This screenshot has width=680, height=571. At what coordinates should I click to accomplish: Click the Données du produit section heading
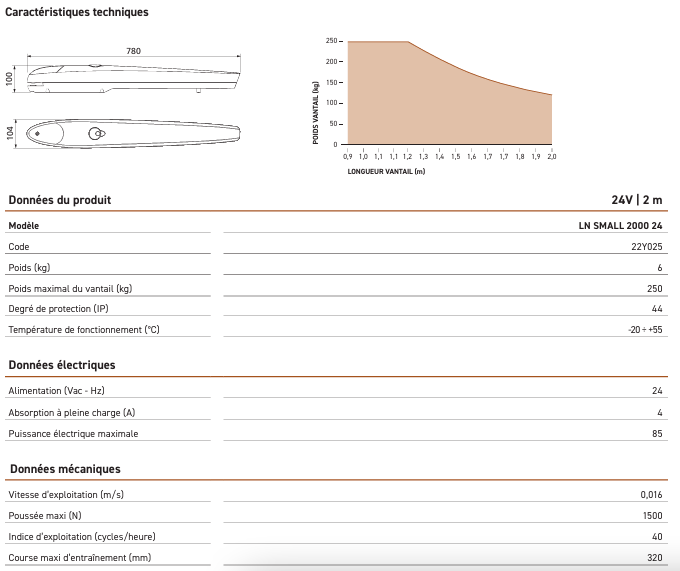click(60, 200)
